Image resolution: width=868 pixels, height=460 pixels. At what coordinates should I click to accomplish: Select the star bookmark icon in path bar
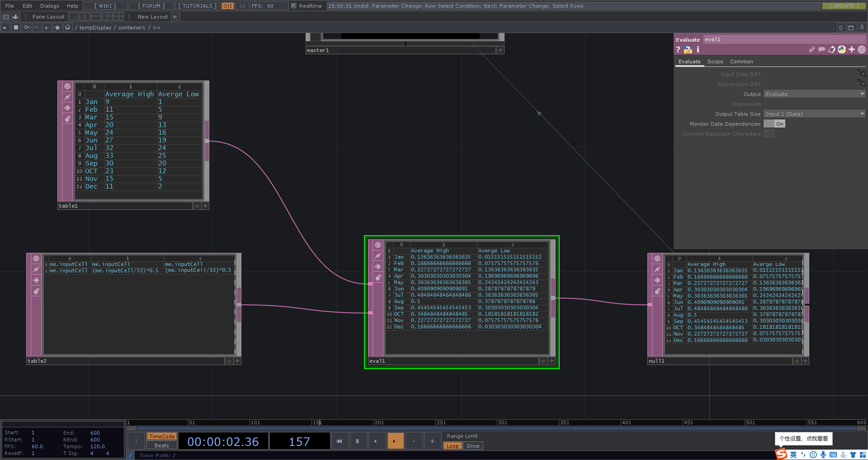click(x=57, y=28)
